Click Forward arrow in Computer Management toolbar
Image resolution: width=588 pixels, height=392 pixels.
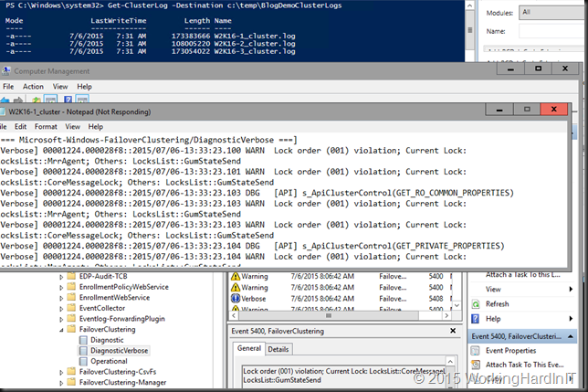(x=17, y=101)
